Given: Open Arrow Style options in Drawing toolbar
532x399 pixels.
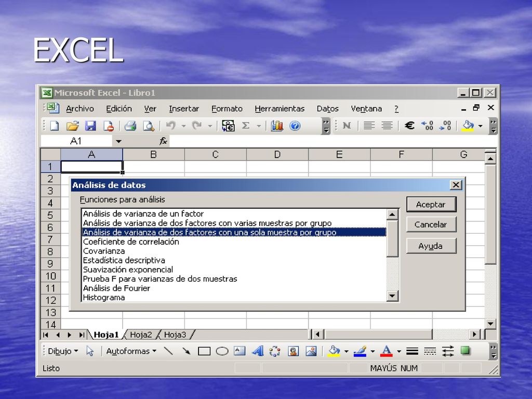Looking at the screenshot, I should point(448,351).
